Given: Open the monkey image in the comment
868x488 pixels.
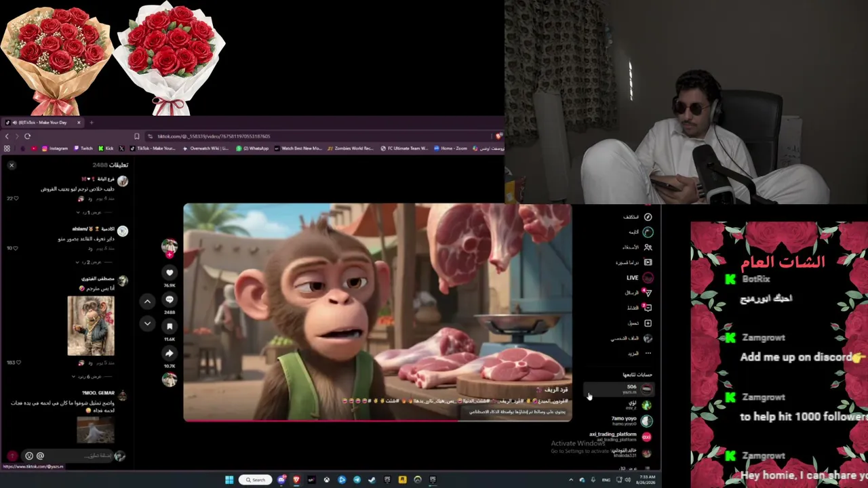Looking at the screenshot, I should (91, 325).
